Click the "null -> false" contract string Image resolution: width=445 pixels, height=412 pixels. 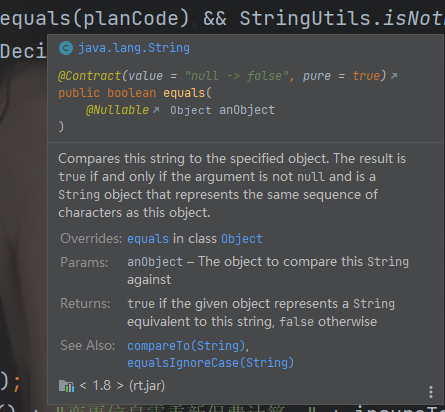pyautogui.click(x=237, y=76)
